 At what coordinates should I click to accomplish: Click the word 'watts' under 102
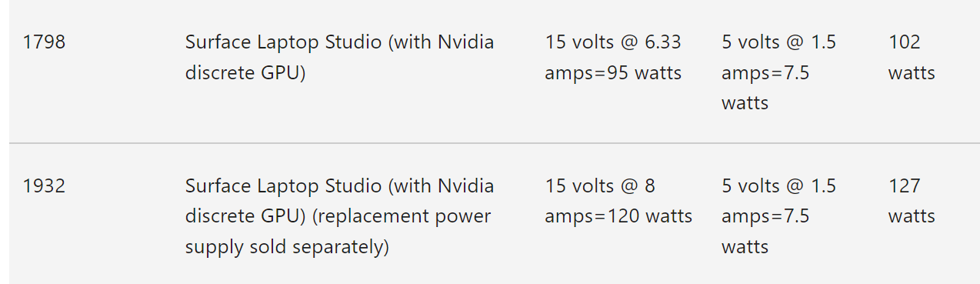pos(912,73)
